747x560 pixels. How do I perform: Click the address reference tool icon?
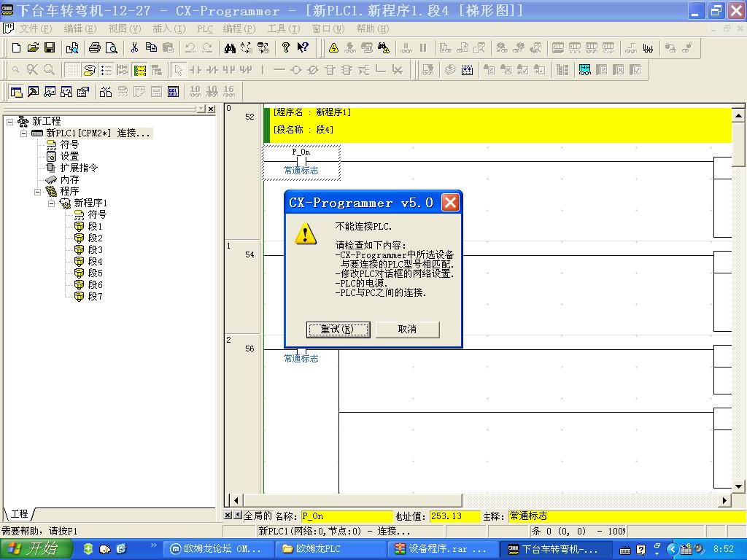coord(66,91)
